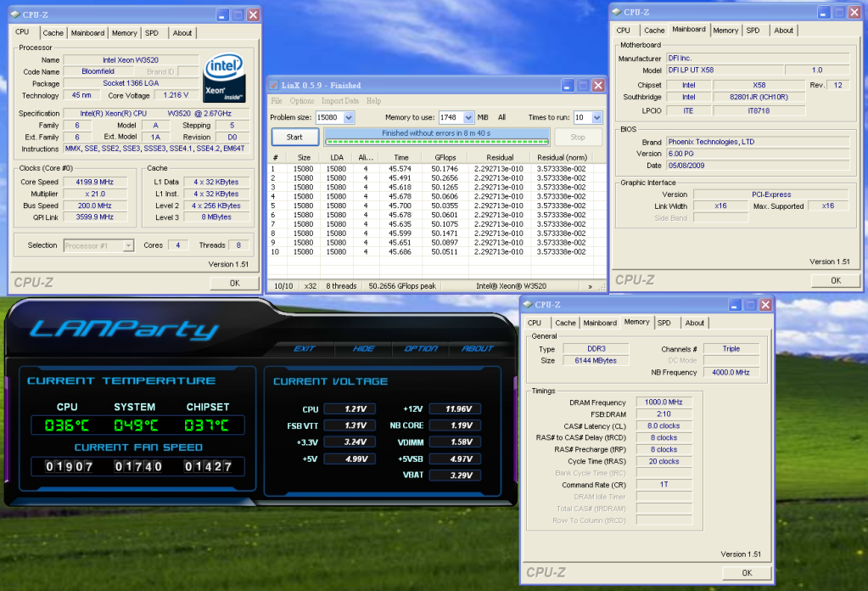Click "8 threads" in the LinX status bar
Screen dimensions: 868x591
point(341,286)
